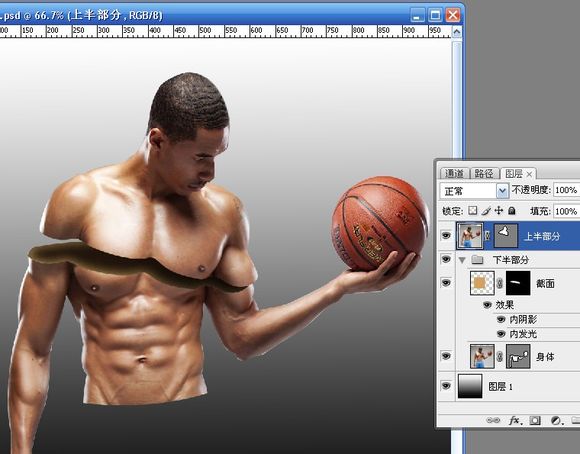Select the 身体 layer by name
The width and height of the screenshot is (580, 454).
545,357
